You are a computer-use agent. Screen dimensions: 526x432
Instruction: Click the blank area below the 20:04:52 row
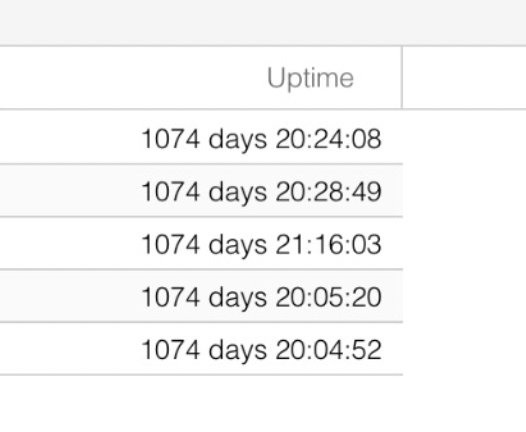263,404
